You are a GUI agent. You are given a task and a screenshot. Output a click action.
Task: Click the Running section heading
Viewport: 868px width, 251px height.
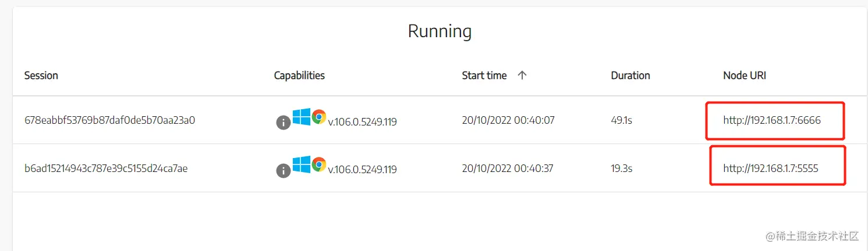440,31
